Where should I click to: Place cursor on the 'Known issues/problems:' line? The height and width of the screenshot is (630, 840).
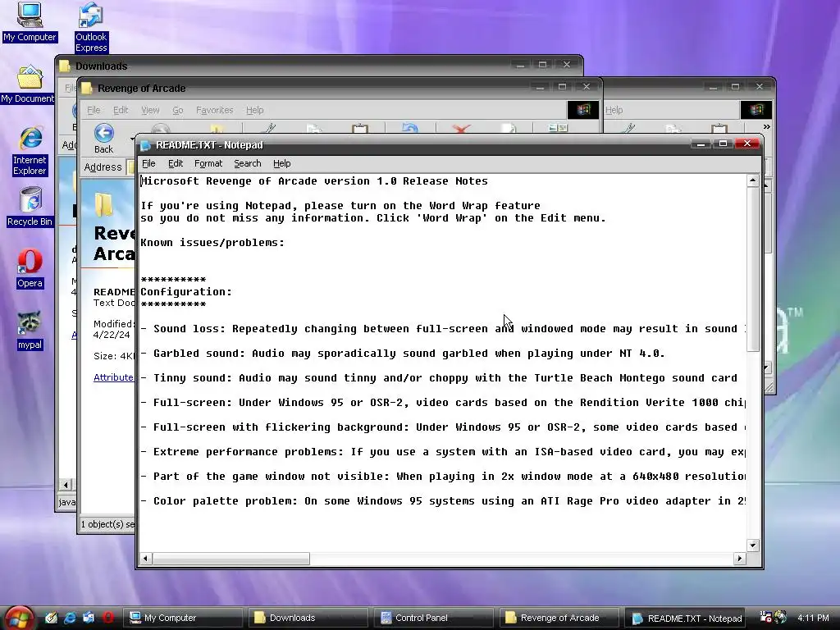tap(212, 243)
